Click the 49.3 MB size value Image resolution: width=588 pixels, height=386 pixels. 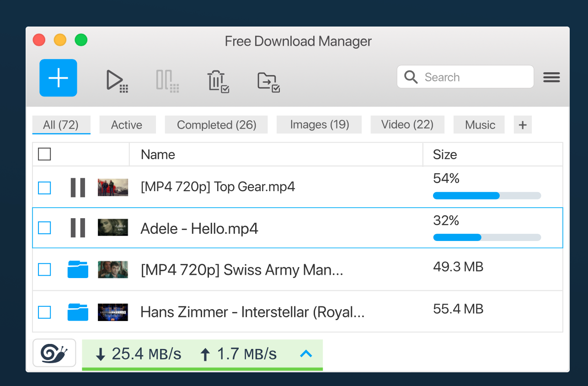pyautogui.click(x=458, y=267)
